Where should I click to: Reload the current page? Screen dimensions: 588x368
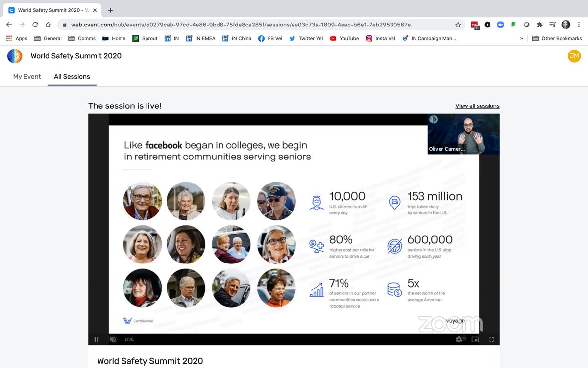35,25
